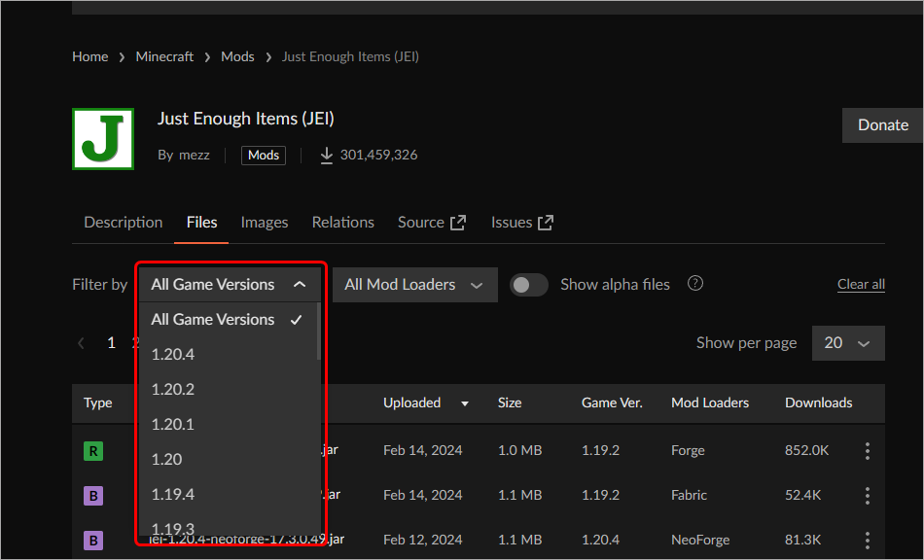
Task: Click the Mods category tag
Action: click(264, 156)
